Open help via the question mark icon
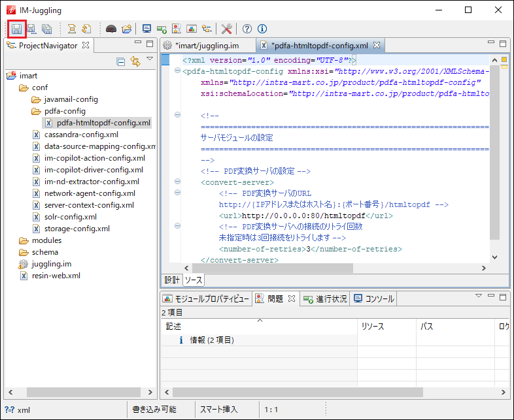This screenshot has height=420, width=514. coord(247,29)
